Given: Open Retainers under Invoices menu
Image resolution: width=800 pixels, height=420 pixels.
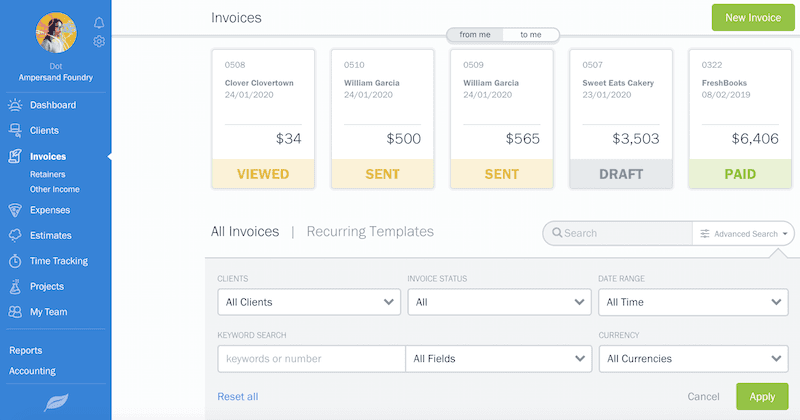Looking at the screenshot, I should point(49,175).
